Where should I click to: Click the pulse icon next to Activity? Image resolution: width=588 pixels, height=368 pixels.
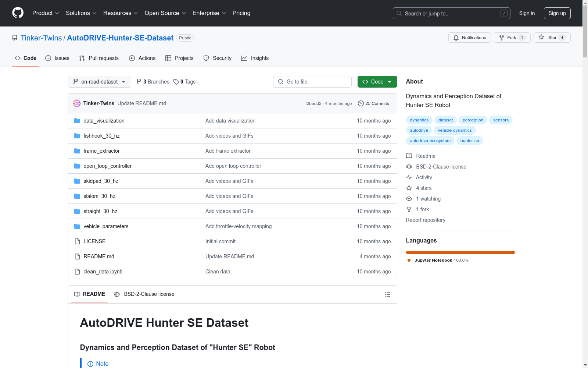[x=409, y=177]
